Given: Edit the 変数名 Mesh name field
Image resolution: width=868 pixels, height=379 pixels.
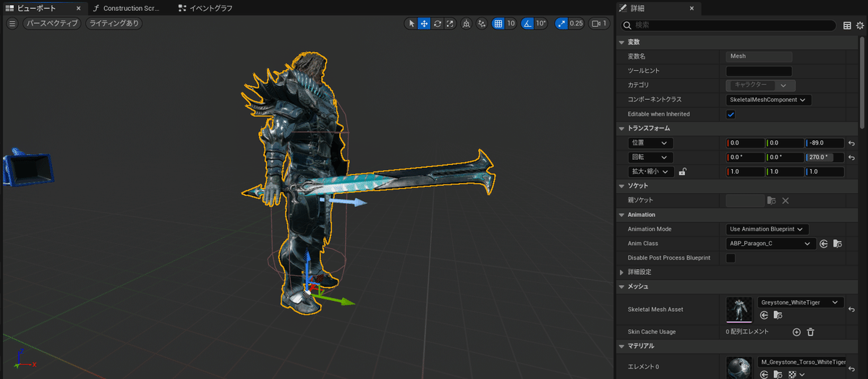Looking at the screenshot, I should [x=759, y=56].
